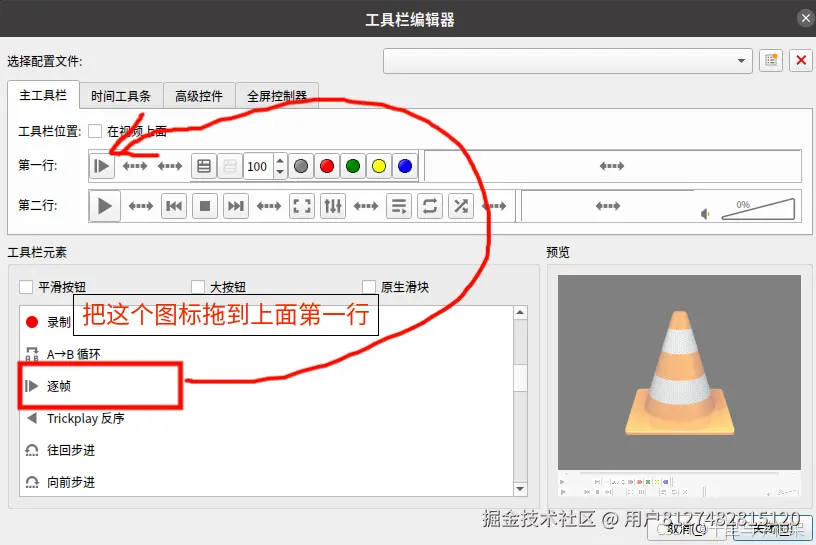This screenshot has height=545, width=816.
Task: Switch to the 时间工具条 tab
Action: pyautogui.click(x=121, y=96)
